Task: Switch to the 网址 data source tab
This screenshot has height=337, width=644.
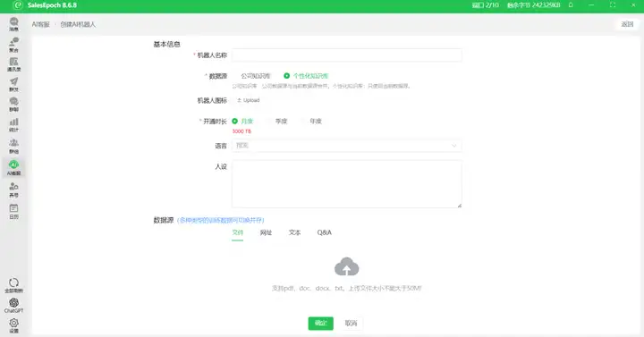Action: coord(266,232)
